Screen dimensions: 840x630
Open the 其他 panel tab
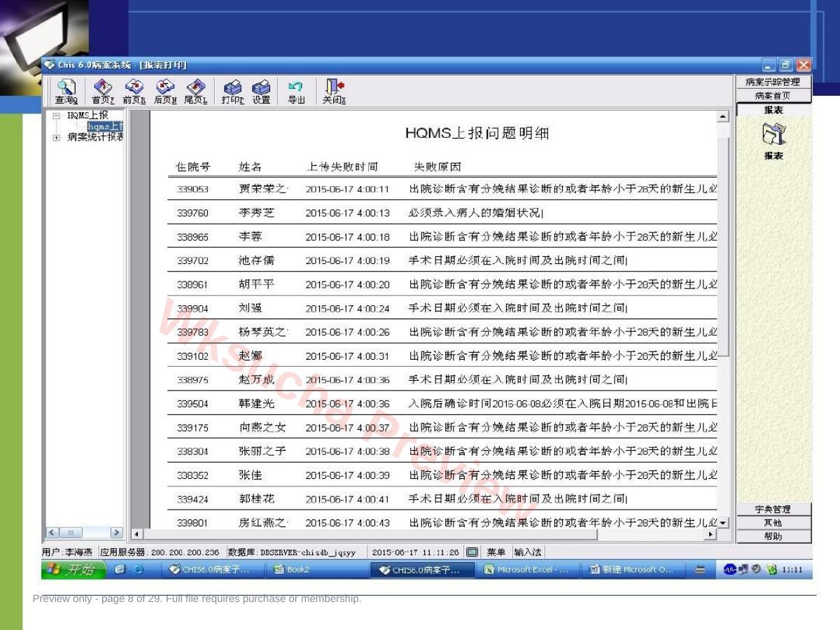[773, 522]
